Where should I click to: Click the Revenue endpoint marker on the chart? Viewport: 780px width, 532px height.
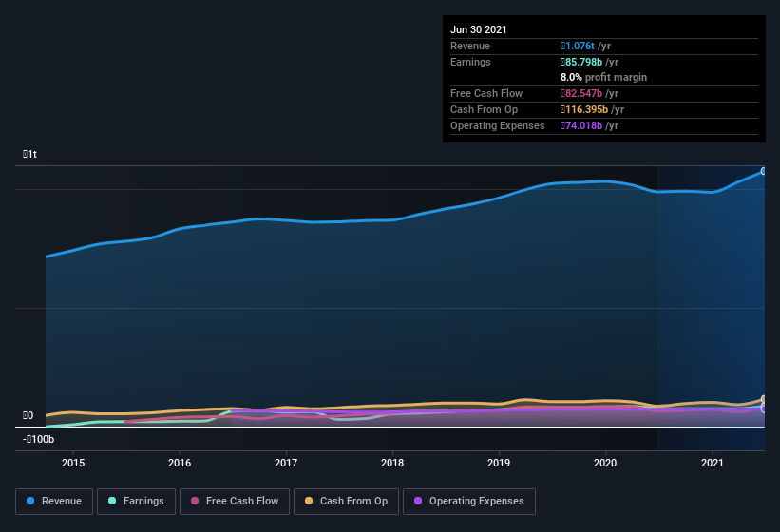pyautogui.click(x=764, y=171)
